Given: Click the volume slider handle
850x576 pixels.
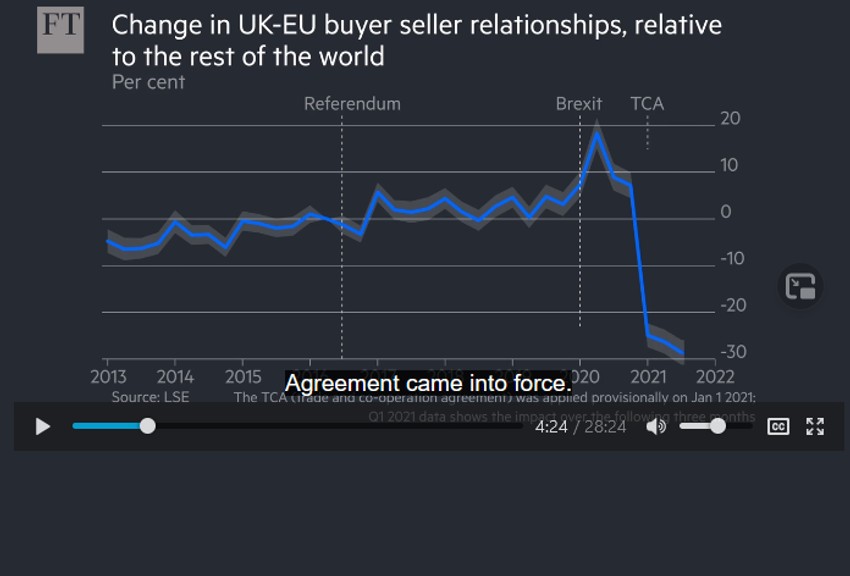Looking at the screenshot, I should (x=717, y=427).
